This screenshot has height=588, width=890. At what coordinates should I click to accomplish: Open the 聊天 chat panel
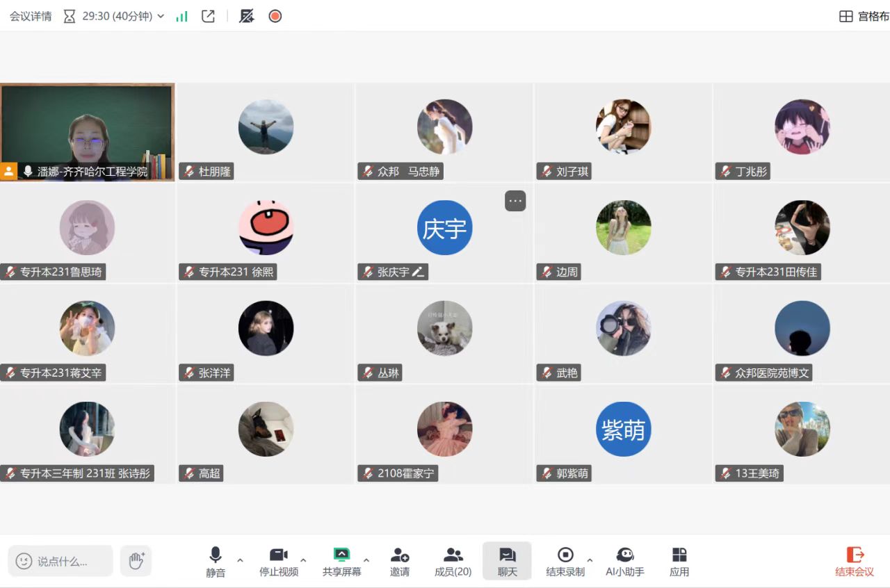point(507,561)
